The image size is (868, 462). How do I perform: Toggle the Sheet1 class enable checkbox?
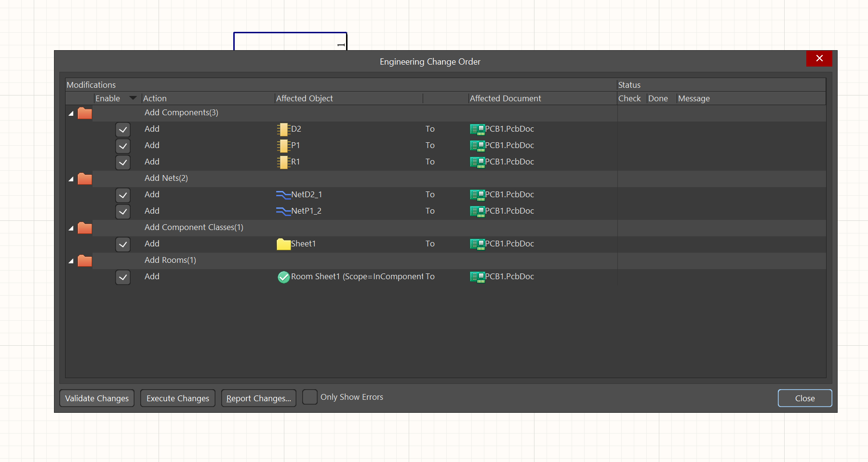[123, 245]
